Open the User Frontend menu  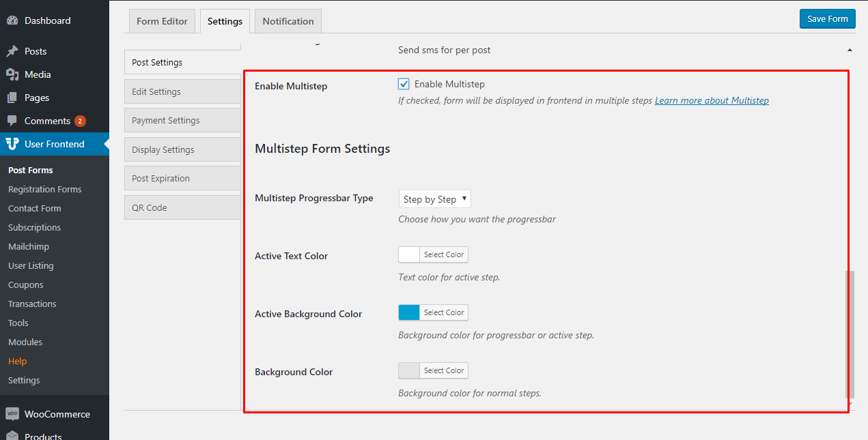coord(55,144)
